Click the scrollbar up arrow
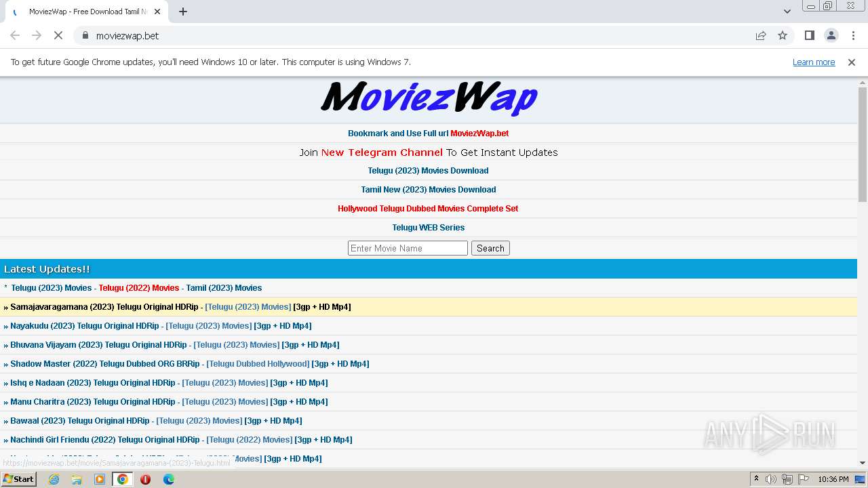This screenshot has width=868, height=488. [863, 81]
